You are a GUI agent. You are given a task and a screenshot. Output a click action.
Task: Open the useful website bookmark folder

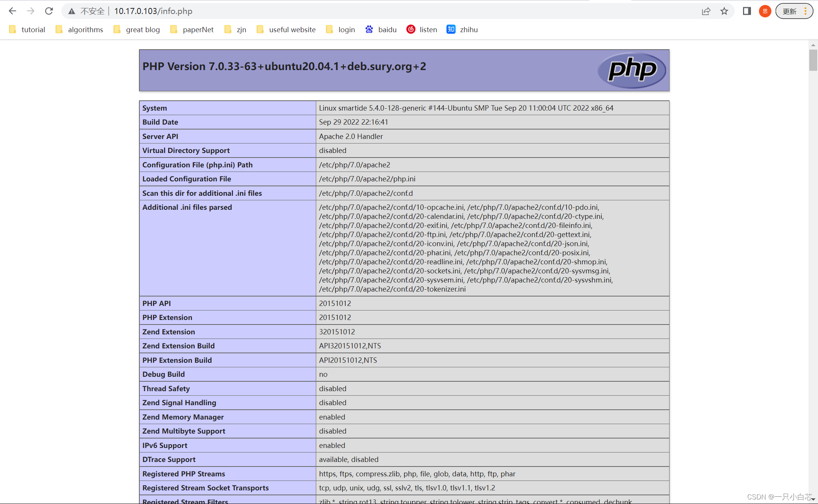pos(286,30)
